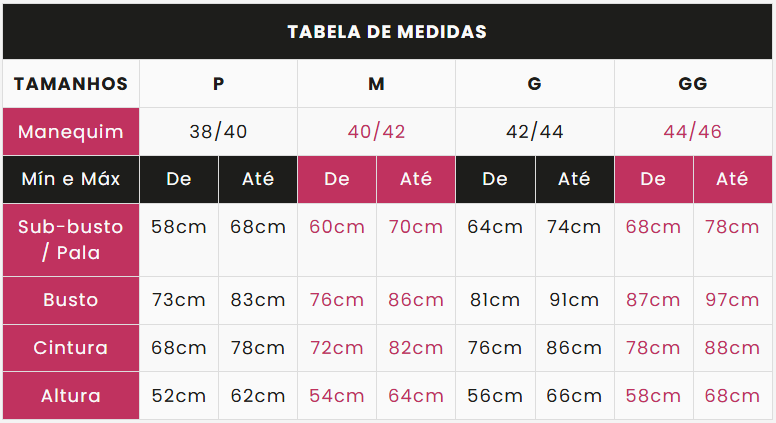Click the TABELA DE MEDIDAS title header
Image resolution: width=776 pixels, height=423 pixels.
coord(388,32)
